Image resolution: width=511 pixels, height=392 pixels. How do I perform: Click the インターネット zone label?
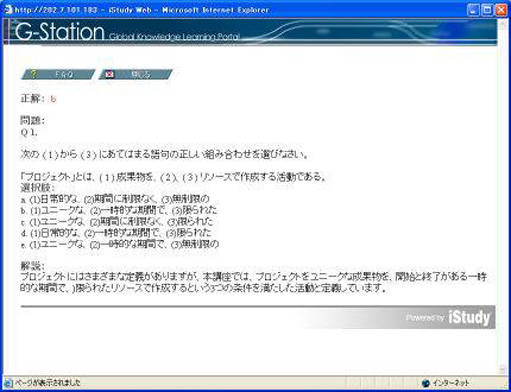[451, 383]
